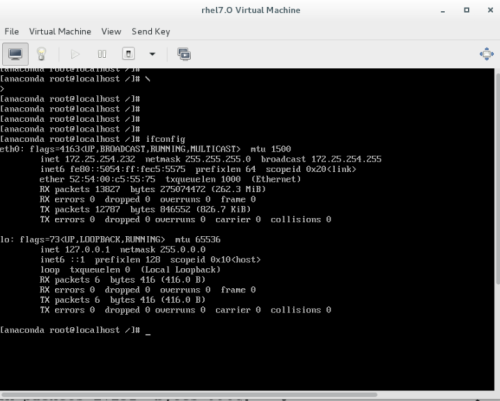Viewport: 500px width, 401px height.
Task: Click the Run virtual machine play button
Action: [x=75, y=54]
